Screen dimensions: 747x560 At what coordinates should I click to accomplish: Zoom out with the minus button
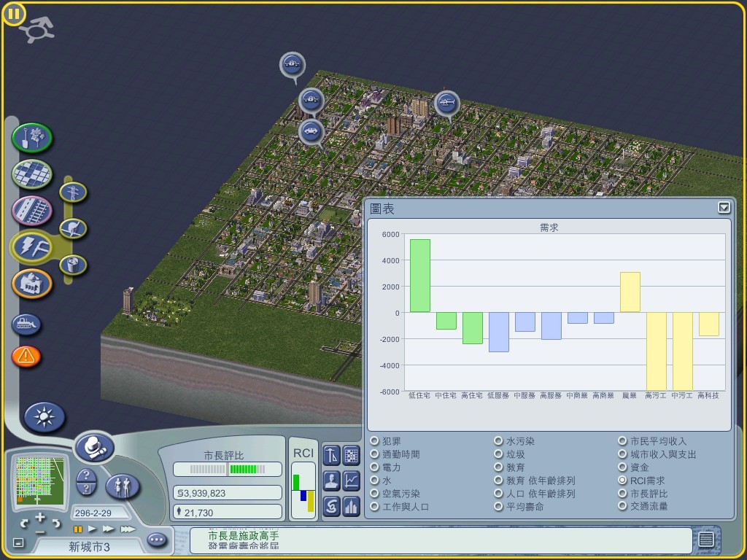(x=41, y=532)
